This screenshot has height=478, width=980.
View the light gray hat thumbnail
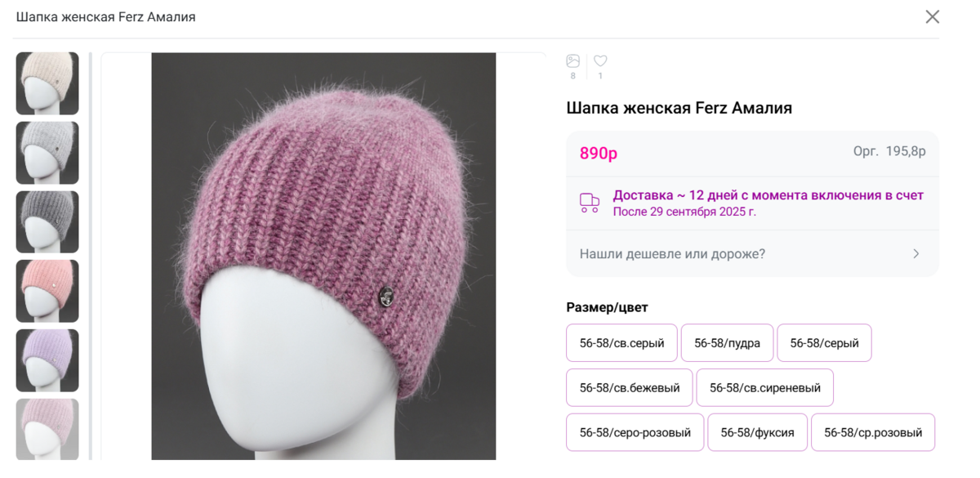click(x=47, y=153)
